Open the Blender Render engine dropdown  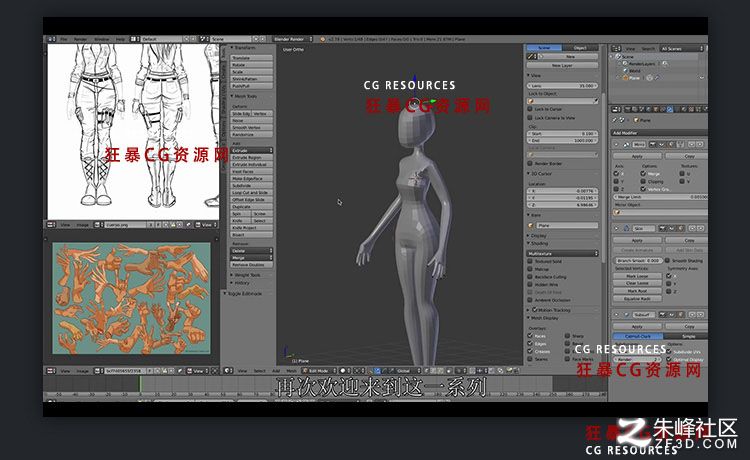(x=292, y=39)
